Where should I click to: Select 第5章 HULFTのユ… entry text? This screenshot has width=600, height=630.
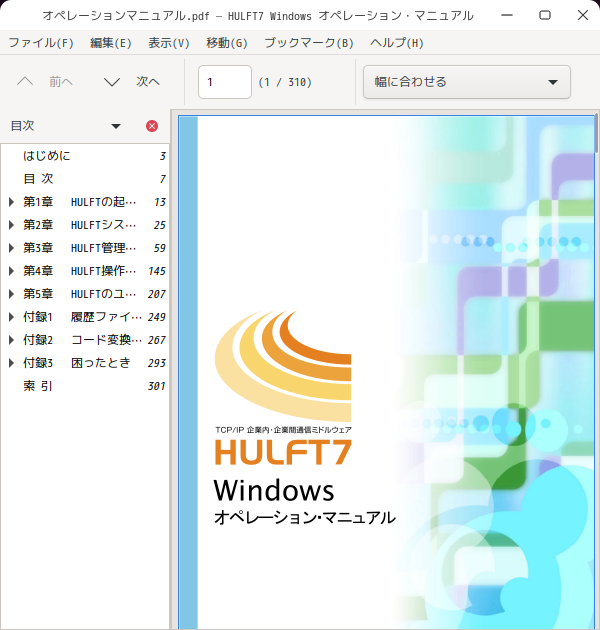pos(80,294)
